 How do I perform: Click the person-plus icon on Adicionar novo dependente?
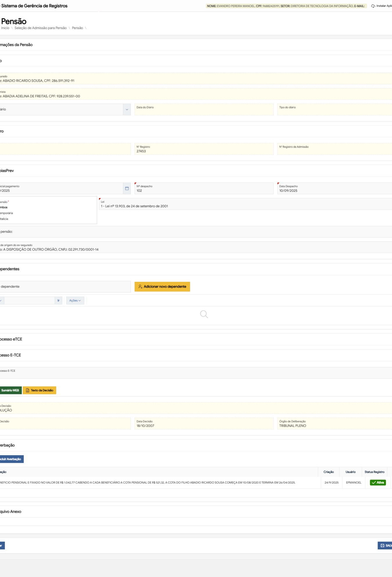(x=140, y=287)
